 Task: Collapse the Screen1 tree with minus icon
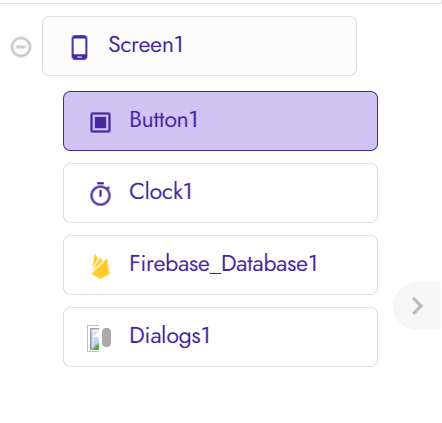pyautogui.click(x=21, y=47)
